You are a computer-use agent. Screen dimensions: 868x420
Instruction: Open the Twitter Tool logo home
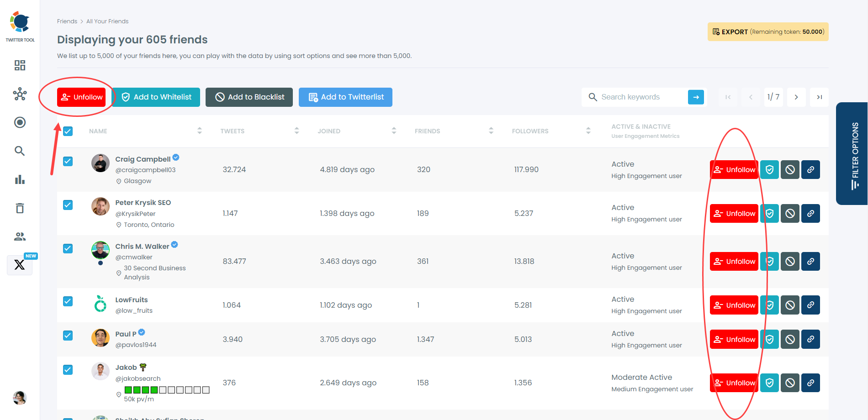coord(20,26)
